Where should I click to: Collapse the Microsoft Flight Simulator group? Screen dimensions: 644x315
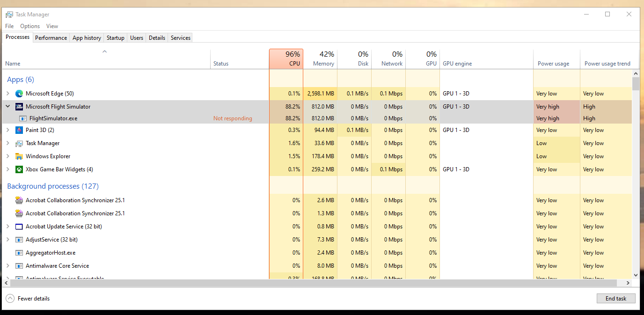8,106
